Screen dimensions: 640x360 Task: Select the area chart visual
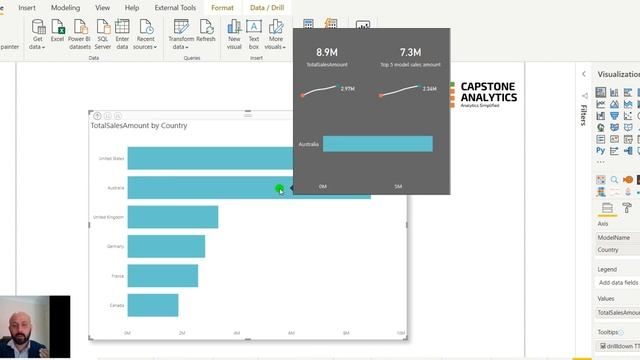(614, 104)
